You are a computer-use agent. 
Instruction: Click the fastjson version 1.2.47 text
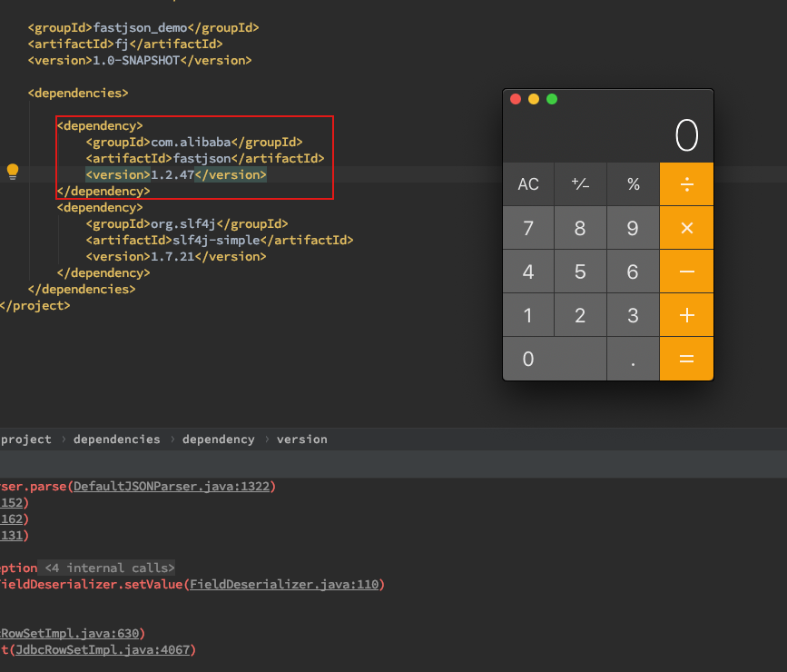point(172,174)
